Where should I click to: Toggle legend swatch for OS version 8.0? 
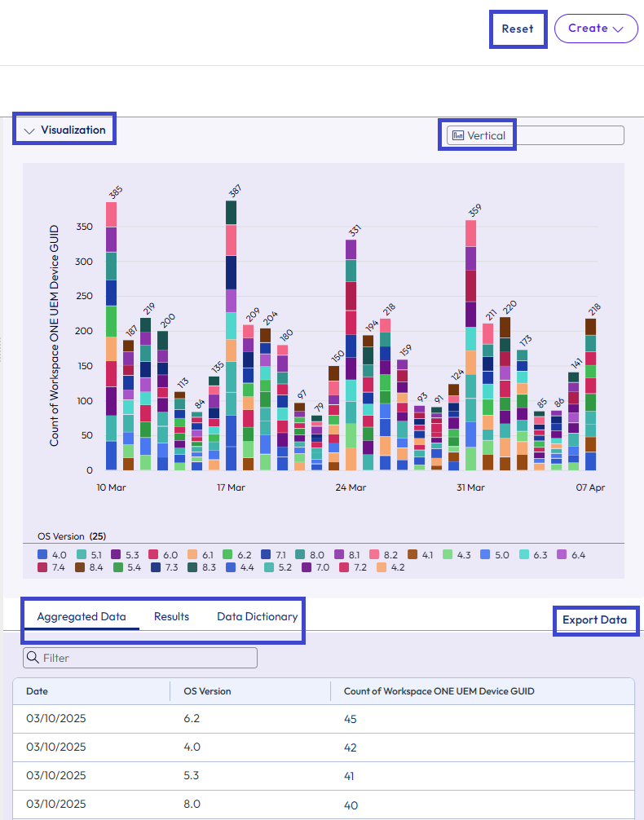pyautogui.click(x=300, y=554)
